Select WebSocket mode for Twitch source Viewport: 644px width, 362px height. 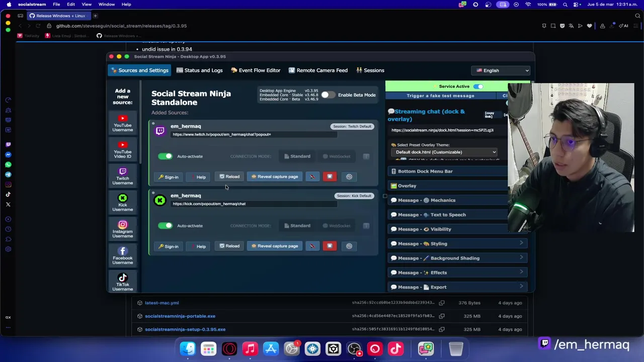click(337, 156)
